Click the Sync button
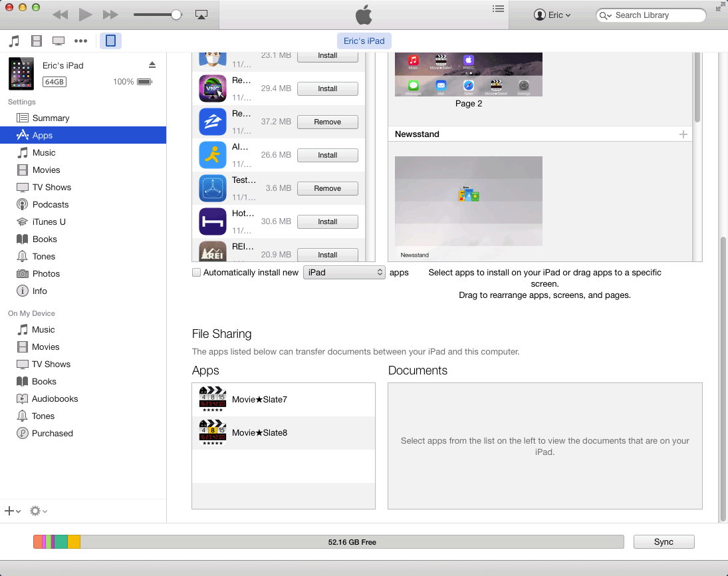The height and width of the screenshot is (576, 728). 664,542
